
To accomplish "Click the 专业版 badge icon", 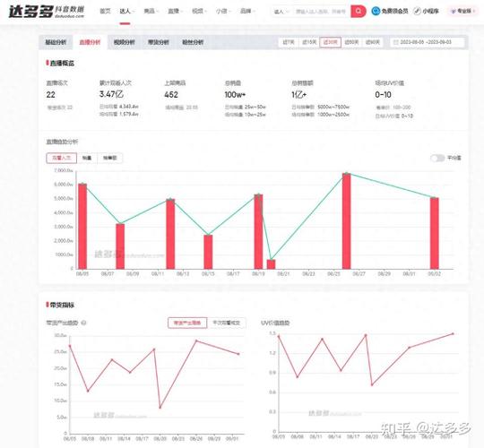I will pos(454,11).
